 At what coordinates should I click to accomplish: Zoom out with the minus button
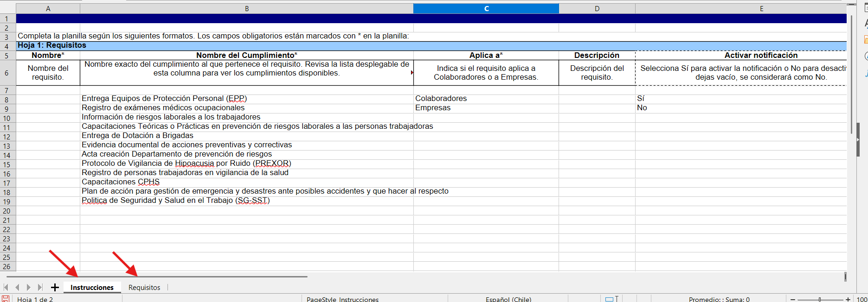[x=793, y=299]
